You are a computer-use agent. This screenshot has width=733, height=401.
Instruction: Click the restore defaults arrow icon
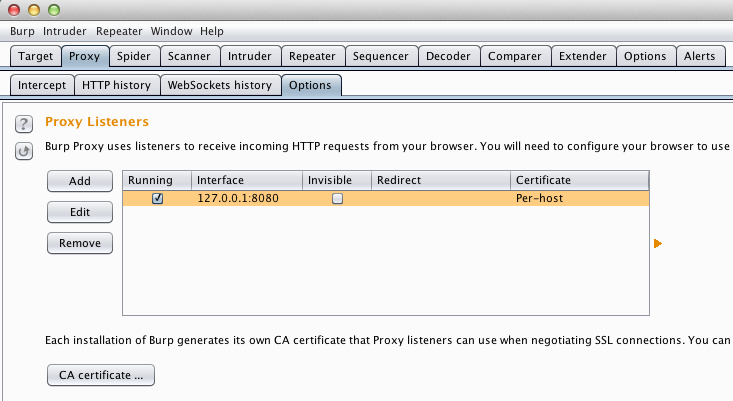24,150
